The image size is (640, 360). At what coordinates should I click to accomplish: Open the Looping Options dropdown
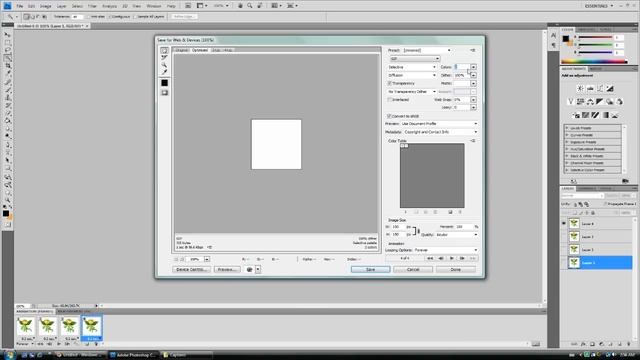(445, 250)
